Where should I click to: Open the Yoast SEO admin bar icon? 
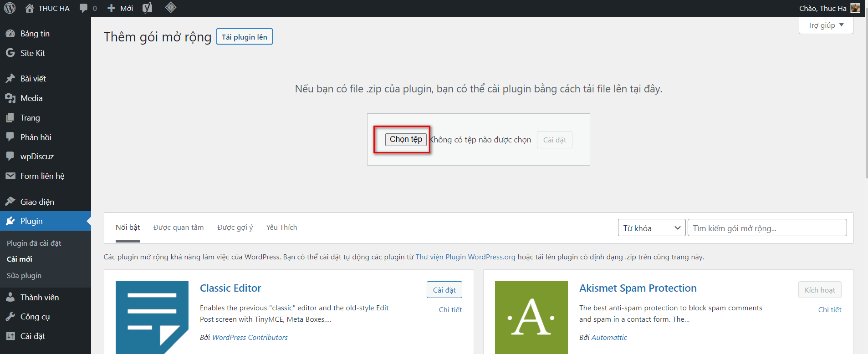147,8
